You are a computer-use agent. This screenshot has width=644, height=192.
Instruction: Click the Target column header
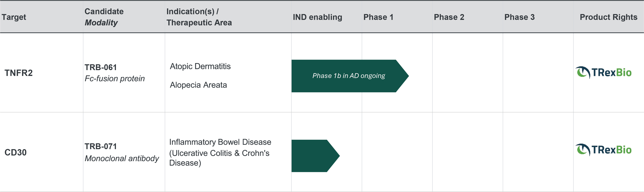pyautogui.click(x=14, y=17)
